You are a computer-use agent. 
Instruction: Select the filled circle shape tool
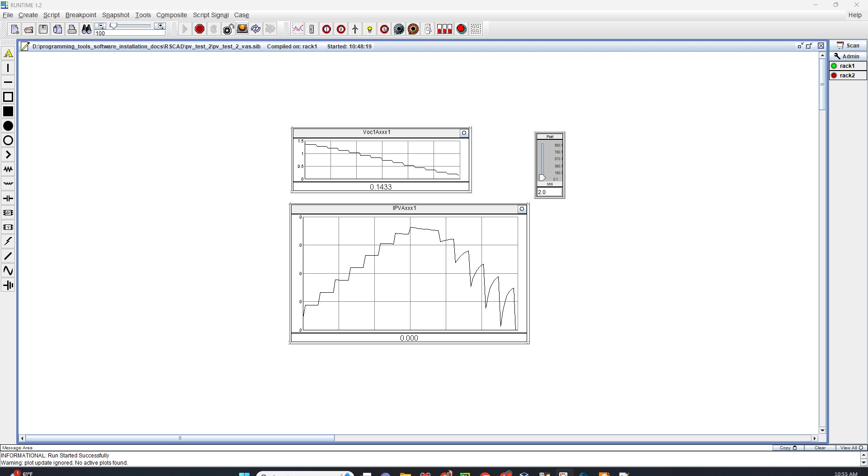[8, 126]
